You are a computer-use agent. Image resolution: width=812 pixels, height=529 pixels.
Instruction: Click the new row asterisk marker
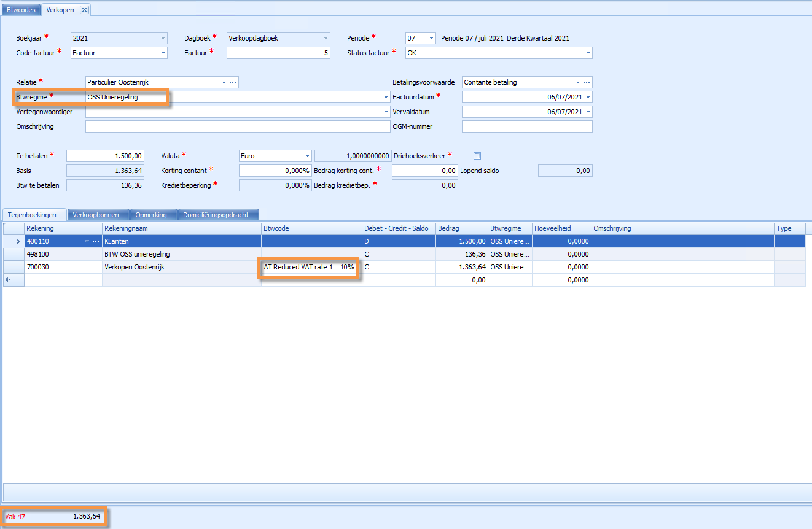[8, 280]
